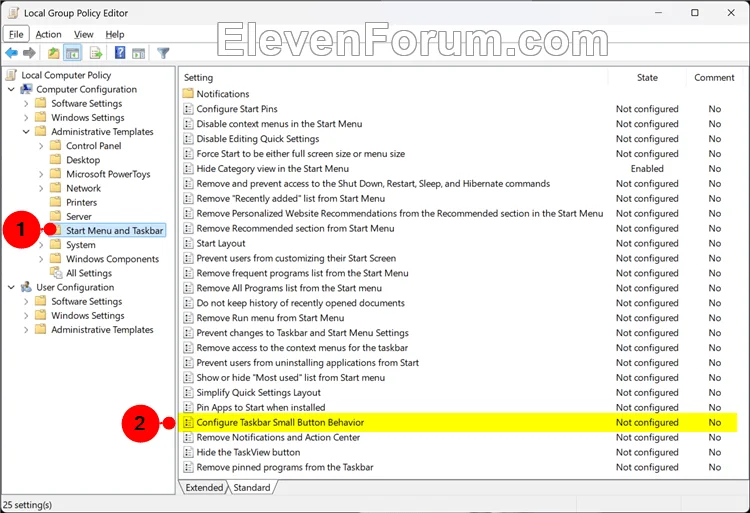Select Disable context menus in the Start Menu

coord(279,124)
